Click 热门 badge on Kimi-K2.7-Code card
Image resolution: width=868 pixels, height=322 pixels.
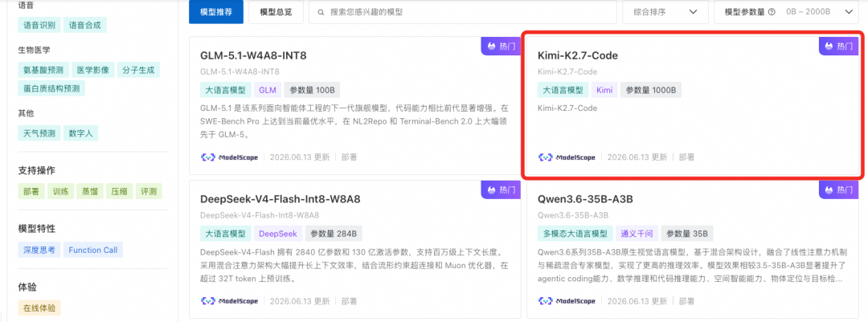pyautogui.click(x=838, y=46)
